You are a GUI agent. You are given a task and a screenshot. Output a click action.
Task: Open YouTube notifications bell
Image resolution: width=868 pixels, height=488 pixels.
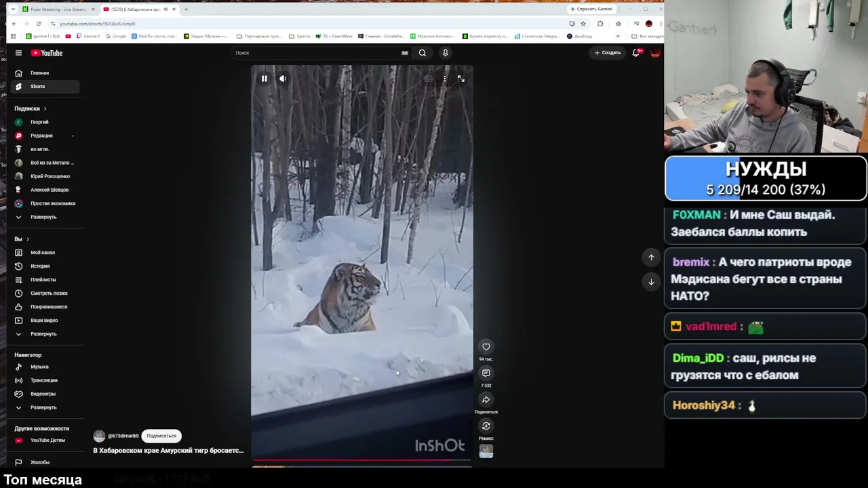tap(636, 53)
